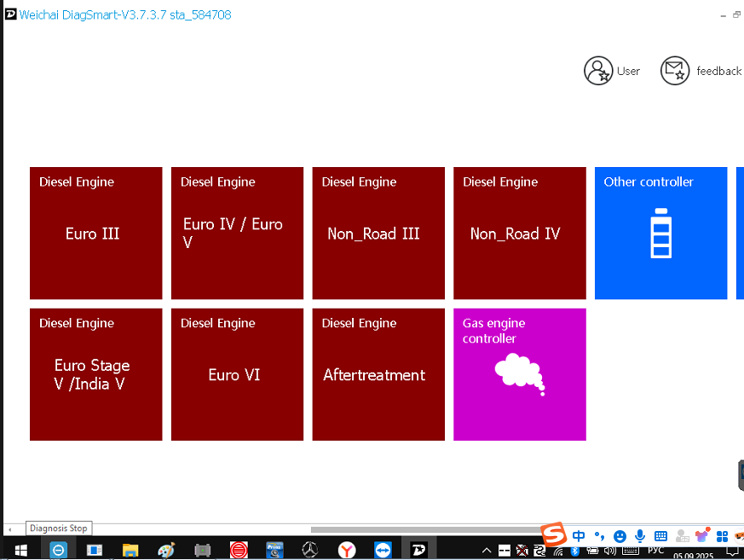The image size is (744, 560).
Task: Click the white dashes tray icon
Action: click(x=505, y=551)
